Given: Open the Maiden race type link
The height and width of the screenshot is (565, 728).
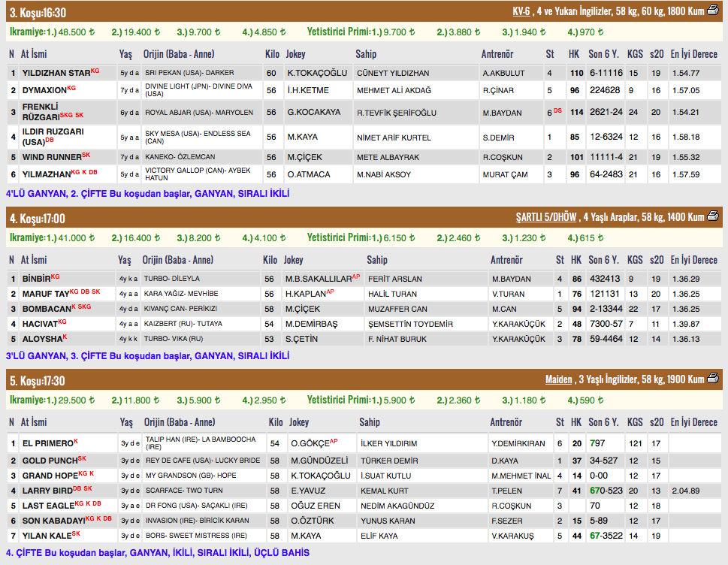Looking at the screenshot, I should pyautogui.click(x=559, y=380).
